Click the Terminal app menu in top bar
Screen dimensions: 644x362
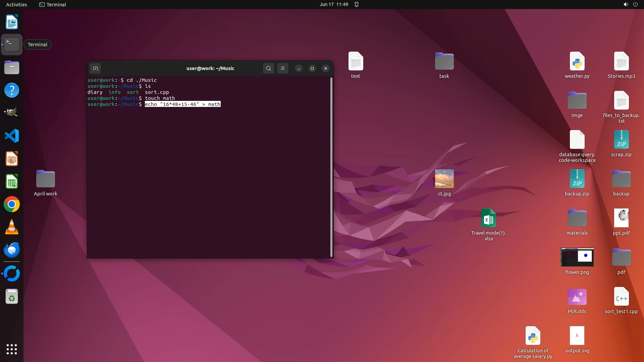[53, 4]
